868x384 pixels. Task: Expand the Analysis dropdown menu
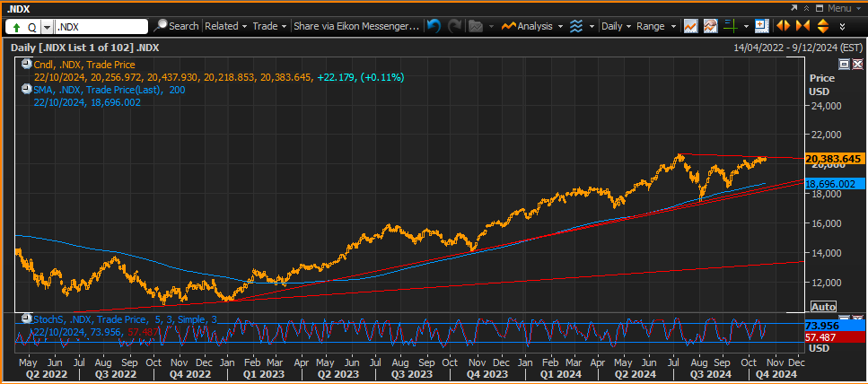pyautogui.click(x=532, y=26)
